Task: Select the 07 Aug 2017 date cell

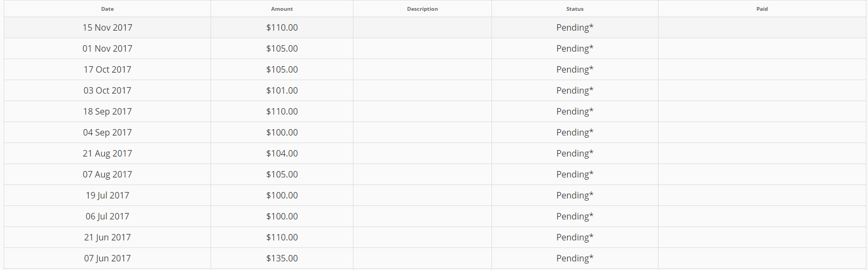Action: [x=107, y=174]
